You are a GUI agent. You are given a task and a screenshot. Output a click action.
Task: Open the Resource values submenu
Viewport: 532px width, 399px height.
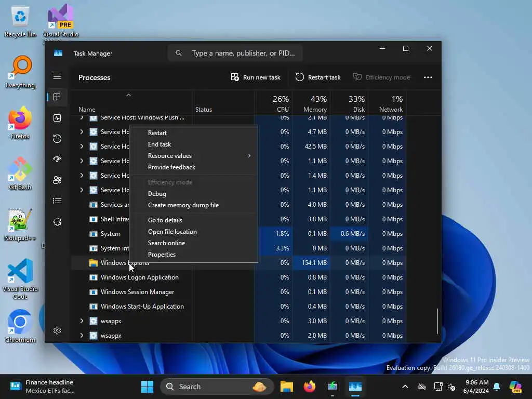click(193, 156)
